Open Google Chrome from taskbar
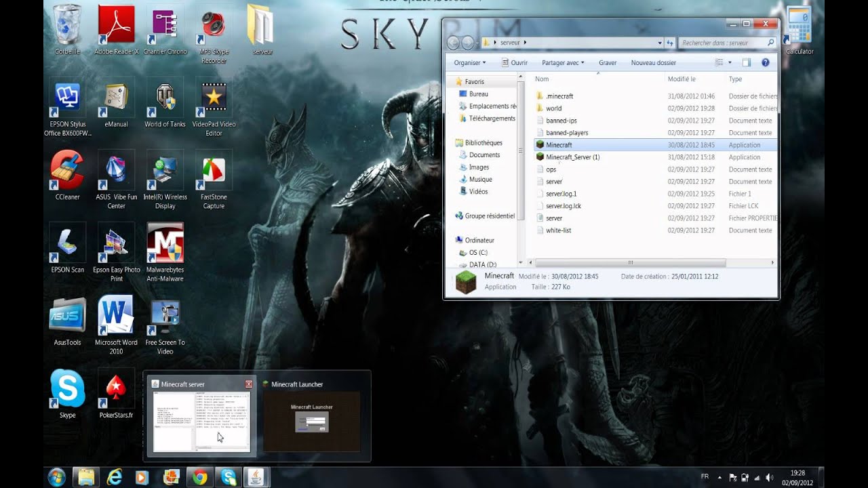Viewport: 868px width, 488px height. [199, 477]
